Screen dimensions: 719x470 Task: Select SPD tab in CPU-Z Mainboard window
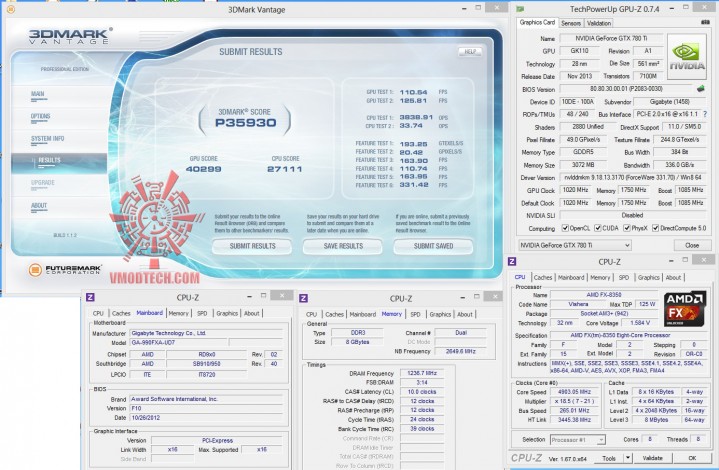202,313
